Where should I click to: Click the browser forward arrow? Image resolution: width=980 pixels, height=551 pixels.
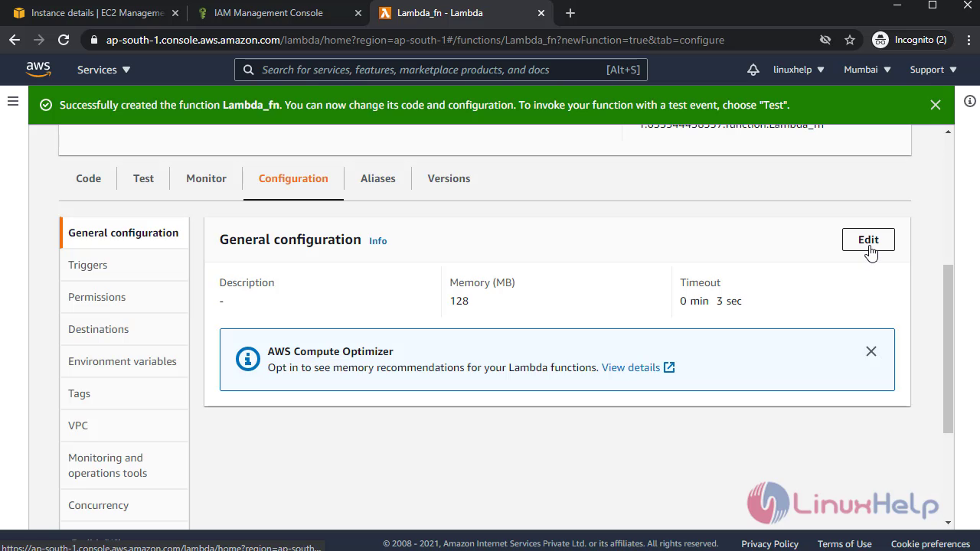pyautogui.click(x=39, y=40)
